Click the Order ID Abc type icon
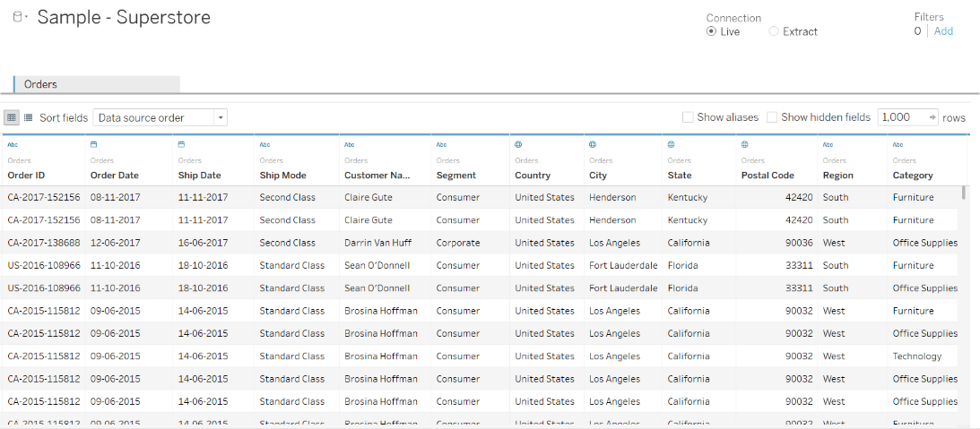980x429 pixels. tap(13, 144)
